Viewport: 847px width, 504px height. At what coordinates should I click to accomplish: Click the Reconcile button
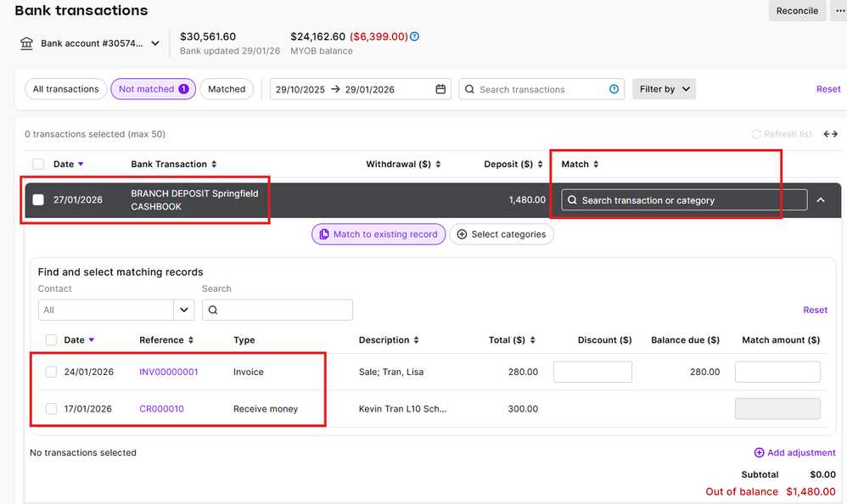[797, 11]
